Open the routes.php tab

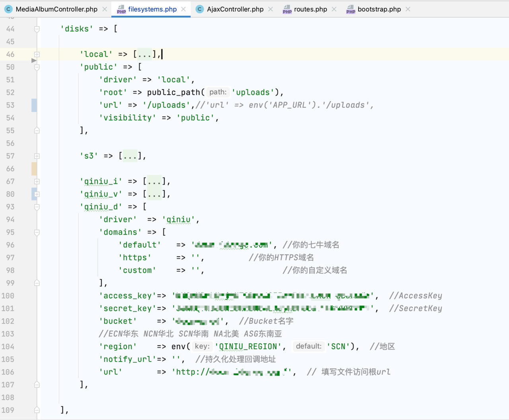coord(310,9)
